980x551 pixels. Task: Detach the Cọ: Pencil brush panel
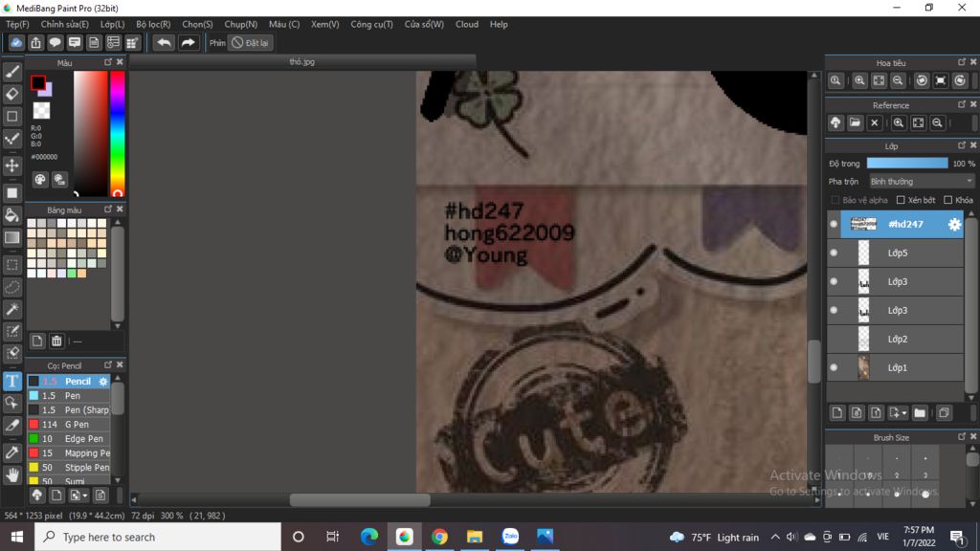108,364
